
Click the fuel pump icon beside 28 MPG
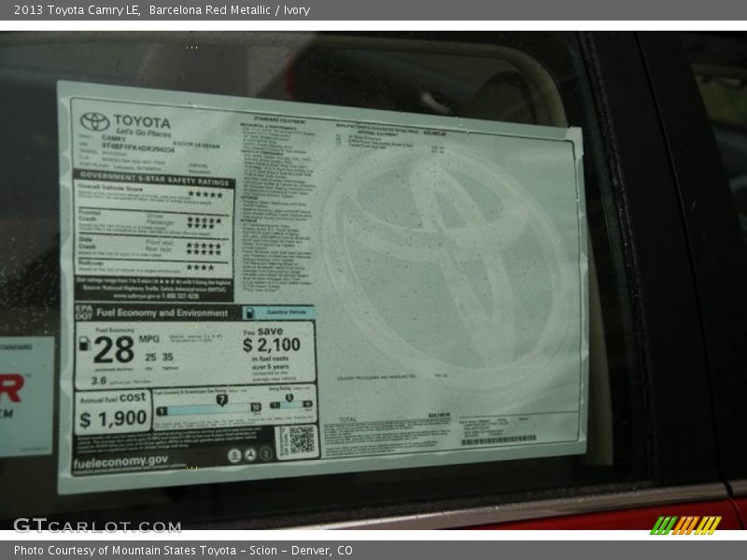pyautogui.click(x=85, y=344)
